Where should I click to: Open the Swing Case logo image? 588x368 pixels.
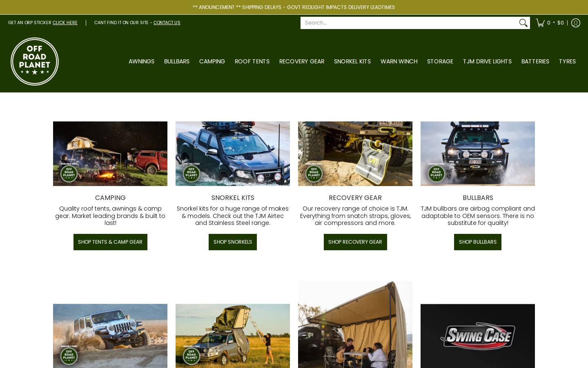[x=478, y=336]
